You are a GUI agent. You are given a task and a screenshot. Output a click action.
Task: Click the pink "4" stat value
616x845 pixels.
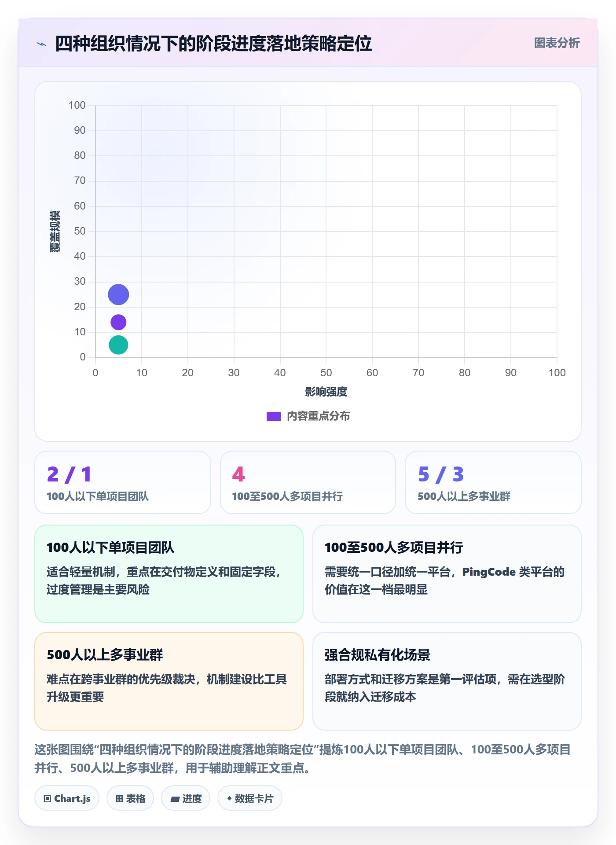[238, 474]
